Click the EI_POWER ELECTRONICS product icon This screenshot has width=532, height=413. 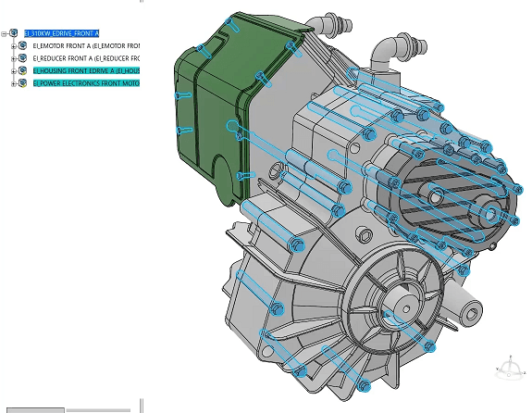click(23, 82)
